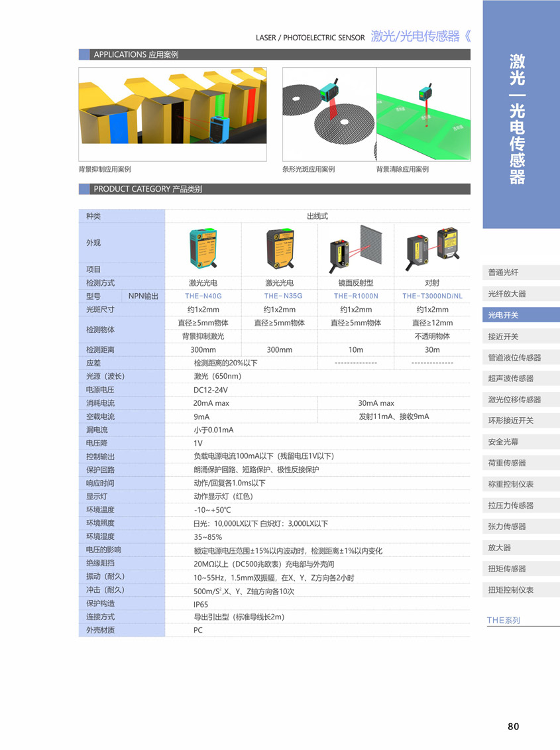The width and height of the screenshot is (560, 750).
Task: Go to the 超声波传感器 sidebar tab
Action: 521,379
